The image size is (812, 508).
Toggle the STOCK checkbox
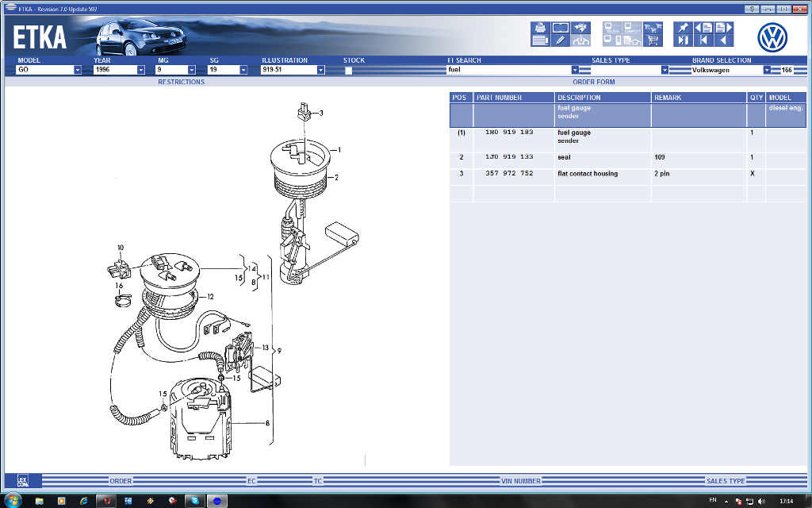[x=348, y=70]
